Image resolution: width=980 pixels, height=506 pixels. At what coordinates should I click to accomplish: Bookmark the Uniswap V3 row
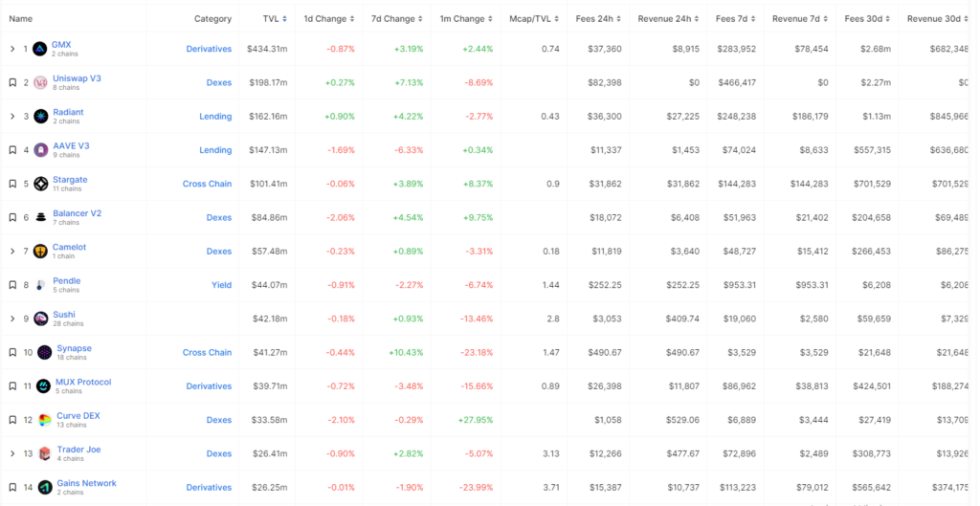12,82
